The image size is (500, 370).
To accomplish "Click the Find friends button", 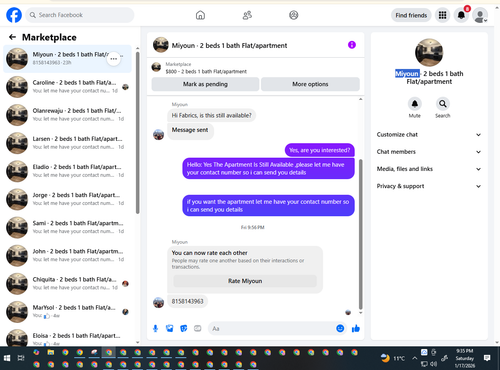I will click(411, 15).
